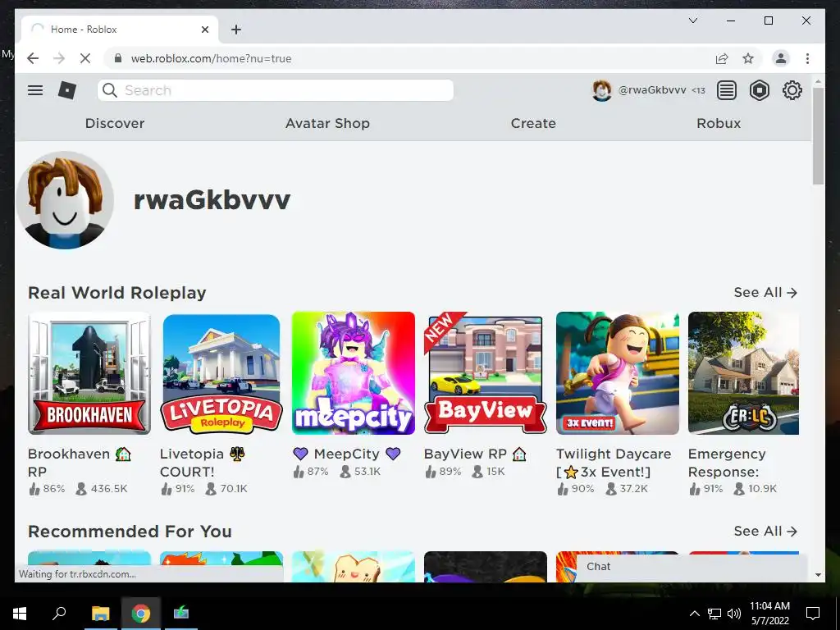Click the Brookhaven RP title text
840x630 pixels.
pyautogui.click(x=80, y=463)
